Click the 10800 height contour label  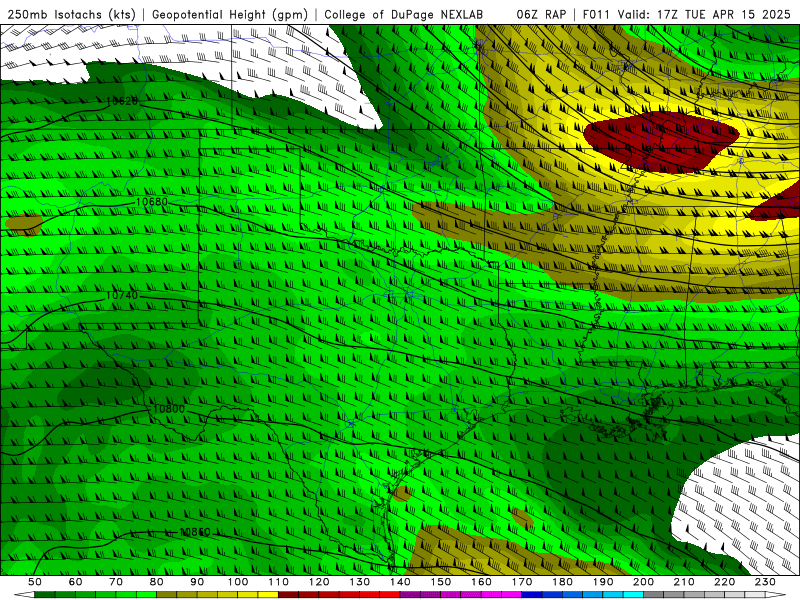[169, 409]
